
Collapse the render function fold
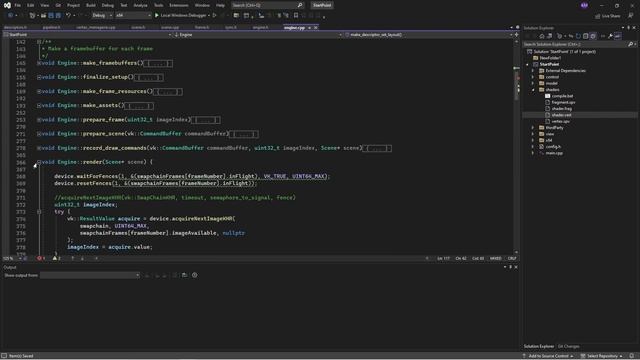[39, 162]
